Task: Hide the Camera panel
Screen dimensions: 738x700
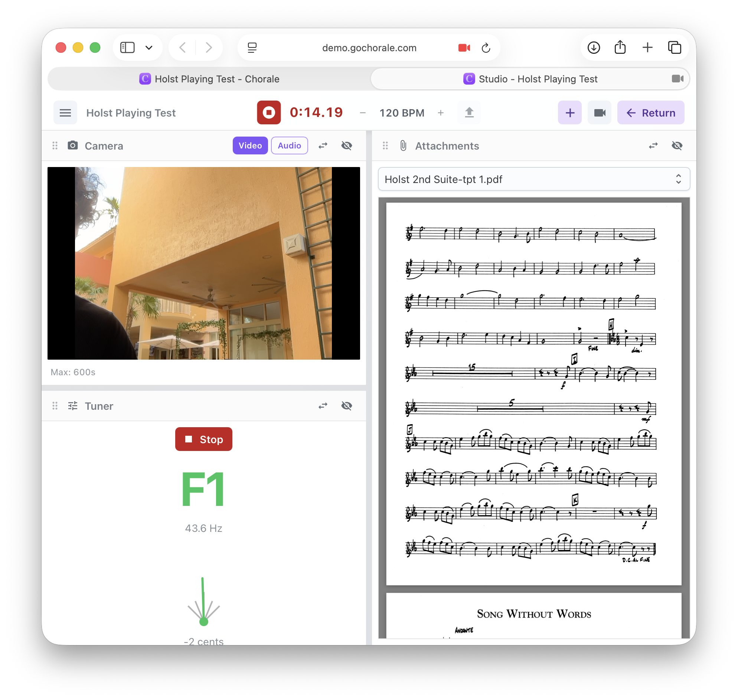Action: 346,145
